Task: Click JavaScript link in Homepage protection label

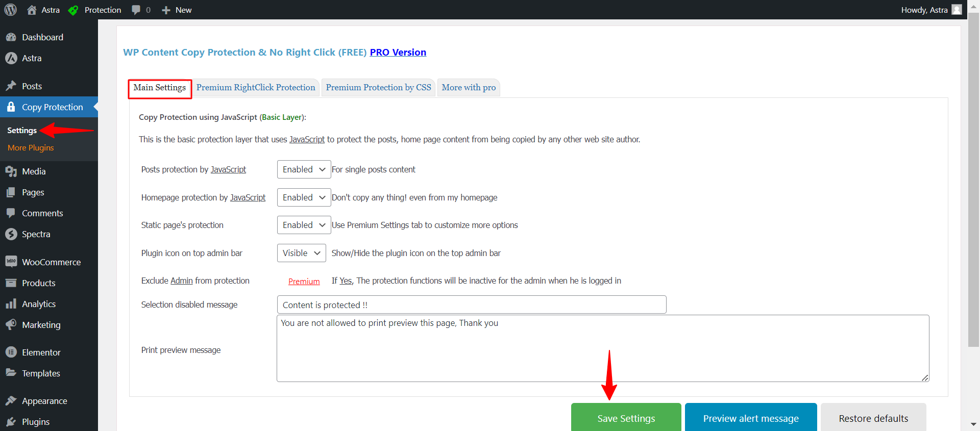Action: coord(248,197)
